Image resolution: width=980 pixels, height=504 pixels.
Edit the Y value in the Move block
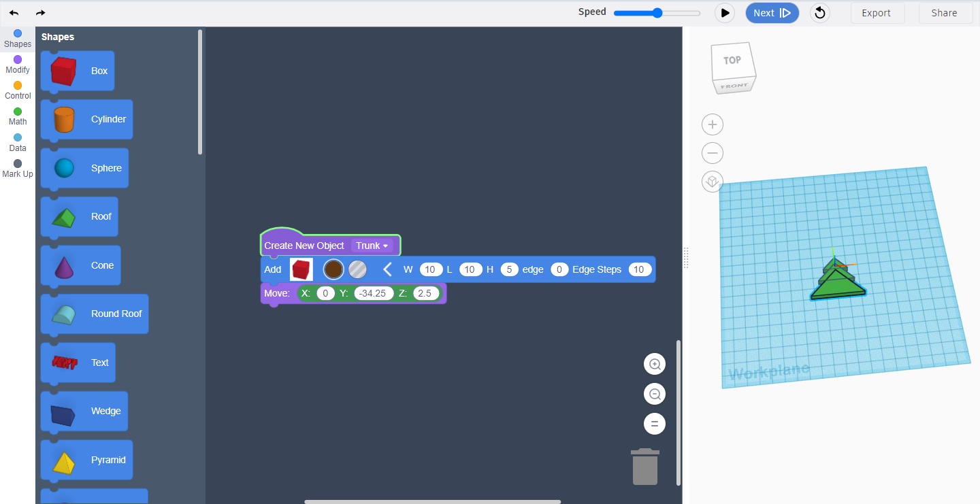click(373, 292)
